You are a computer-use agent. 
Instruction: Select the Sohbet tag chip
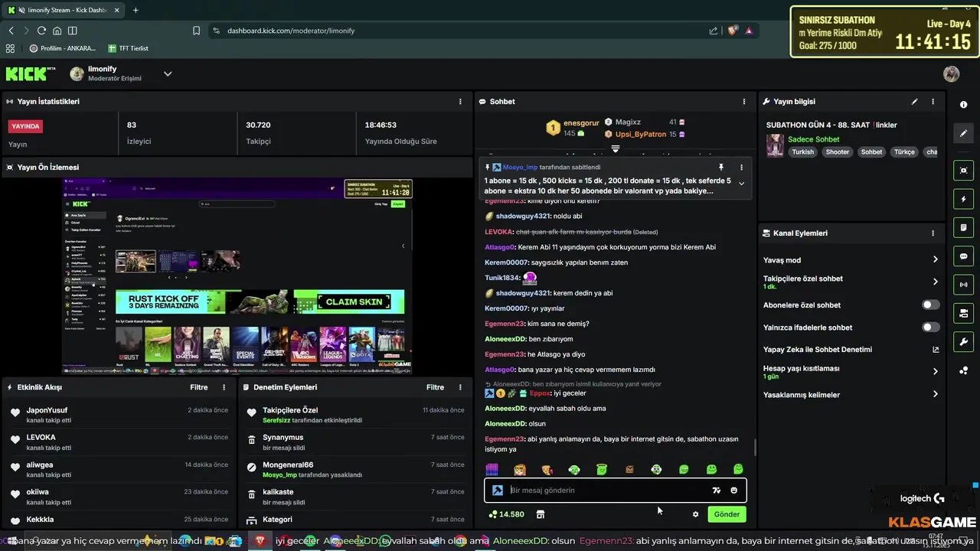pos(871,152)
